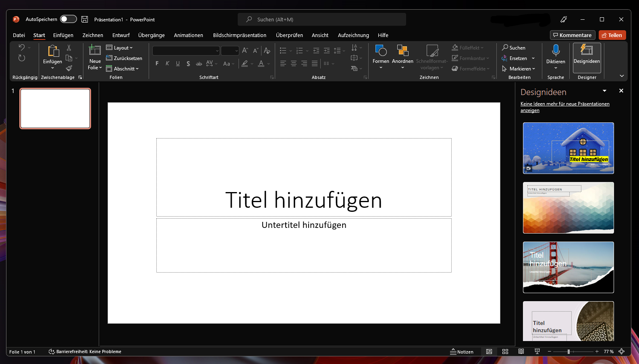The width and height of the screenshot is (639, 364).
Task: Open the Formen shapes gallery
Action: tap(380, 51)
